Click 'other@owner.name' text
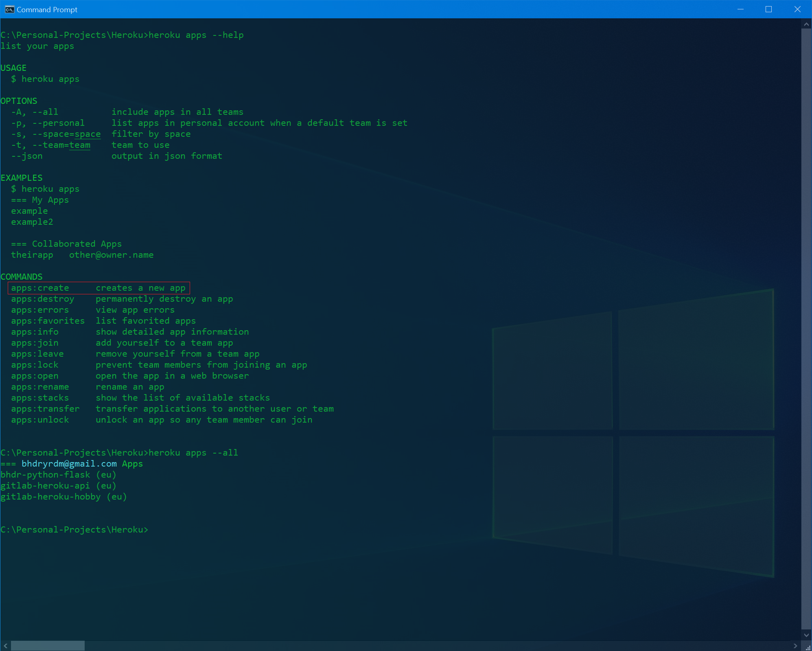The height and width of the screenshot is (651, 812). 112,255
